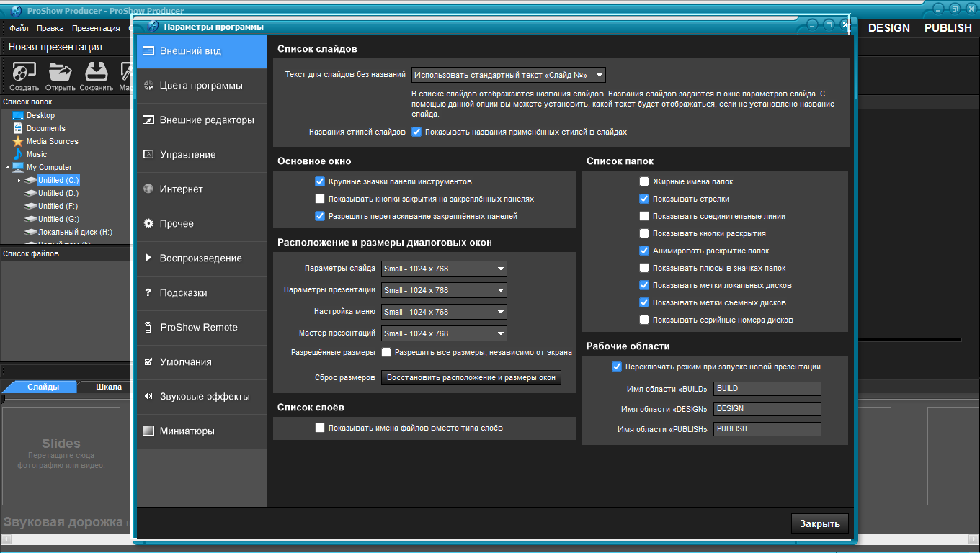Click the Открыть folder toolbar icon
This screenshot has height=553, width=980.
60,72
